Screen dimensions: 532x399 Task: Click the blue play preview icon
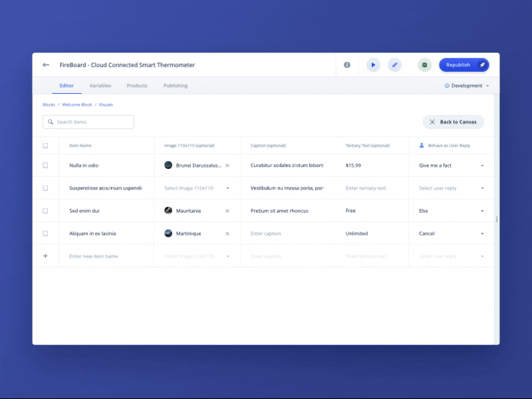coord(373,65)
